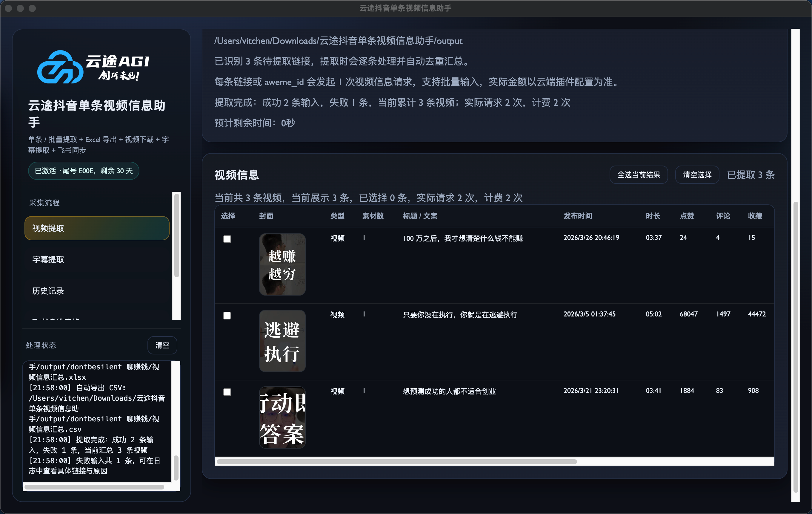Switch to 字幕提取
Screen dimensions: 812x514
pyautogui.click(x=96, y=259)
